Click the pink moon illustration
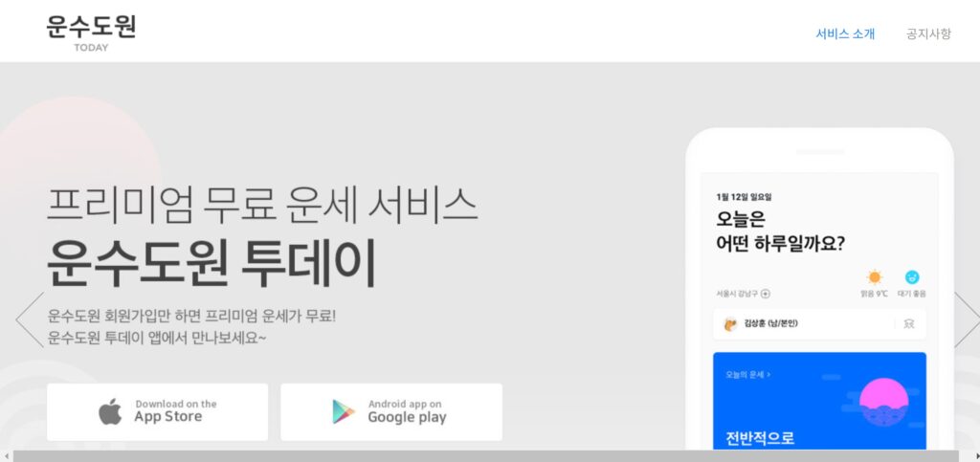This screenshot has height=462, width=980. point(883,402)
